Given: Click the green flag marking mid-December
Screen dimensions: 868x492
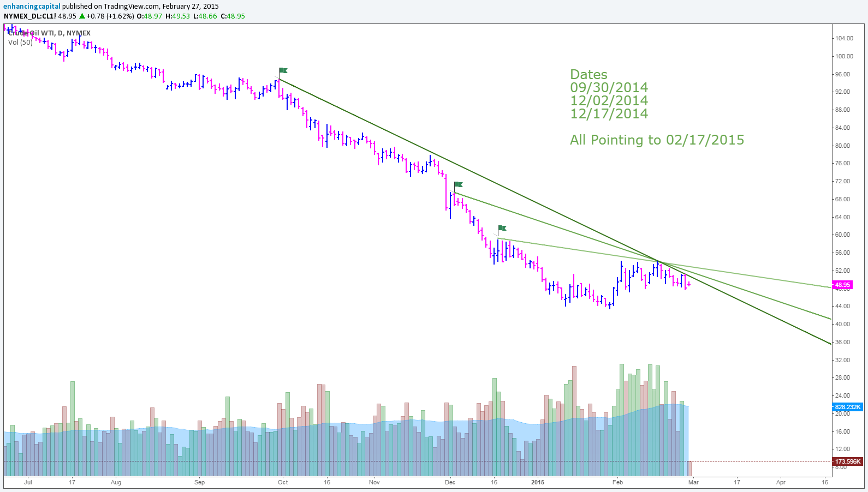Looking at the screenshot, I should [502, 228].
